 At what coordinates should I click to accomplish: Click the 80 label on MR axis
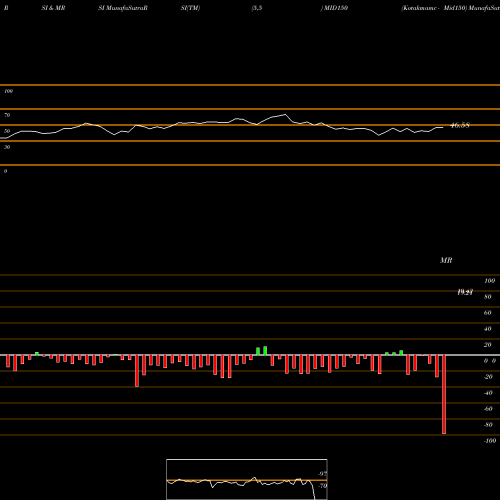point(488,297)
